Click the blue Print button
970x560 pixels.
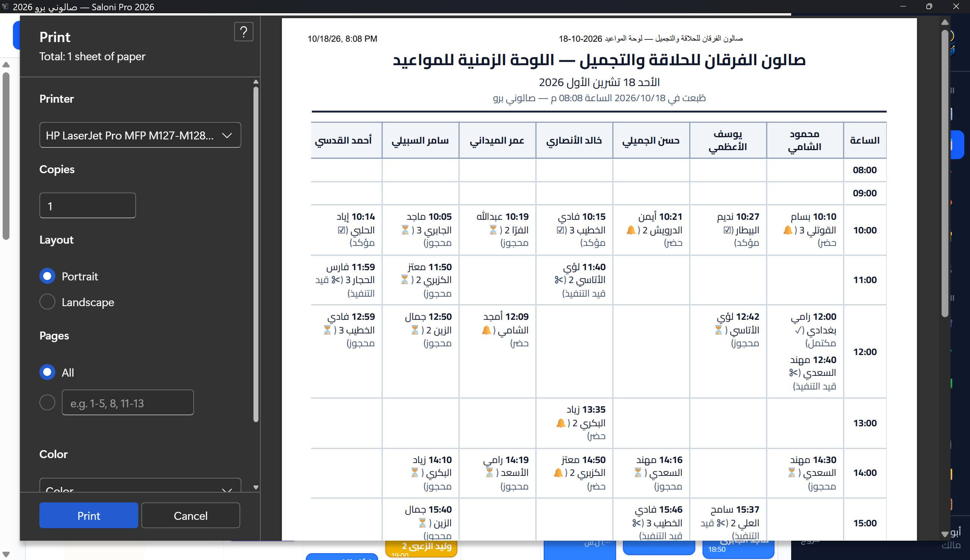[x=88, y=515]
